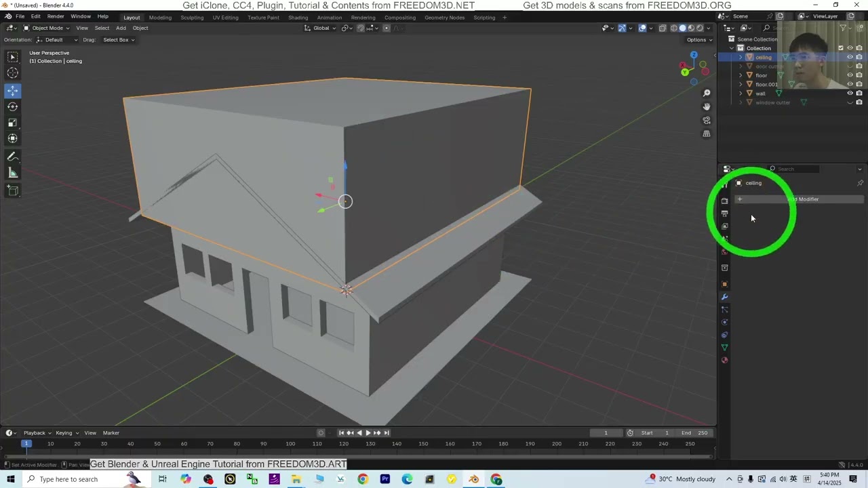
Task: Open Physics properties tab
Action: click(724, 322)
